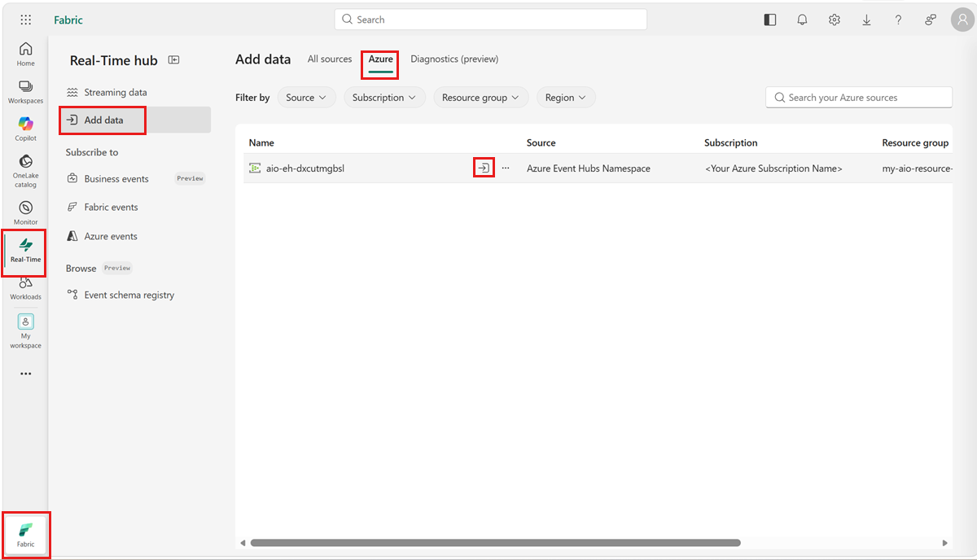Viewport: 977px width, 560px height.
Task: Click the Fabric experience switcher at bottom
Action: click(25, 535)
